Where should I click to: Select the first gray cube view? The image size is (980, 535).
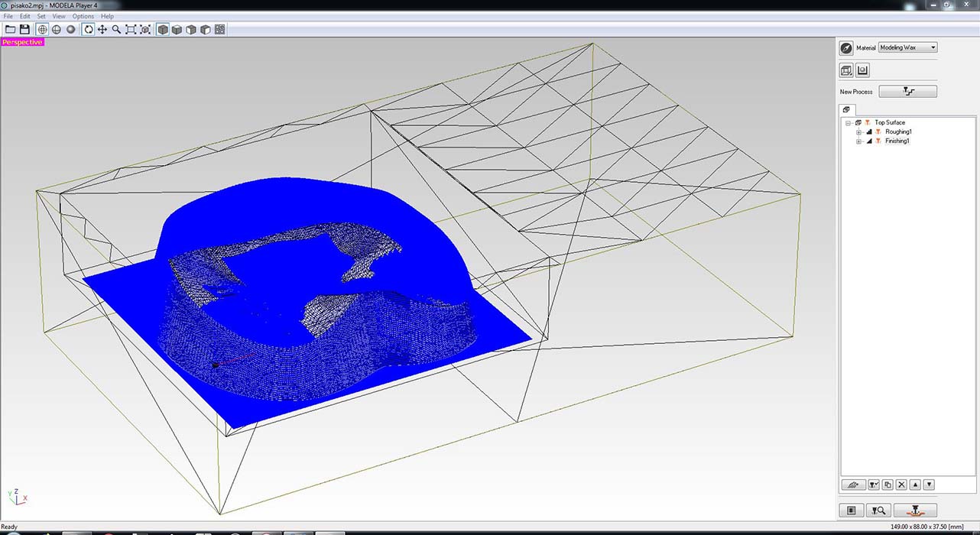162,29
